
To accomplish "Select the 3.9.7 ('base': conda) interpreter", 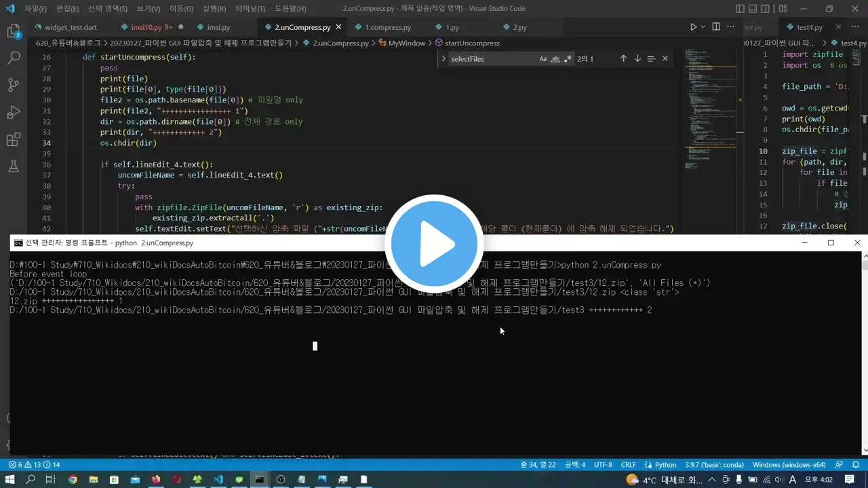I will click(715, 465).
